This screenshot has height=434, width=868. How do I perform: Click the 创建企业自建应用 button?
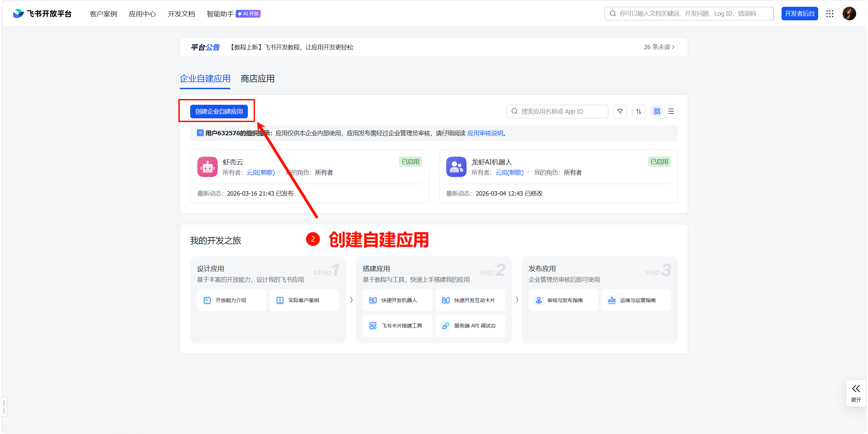(219, 111)
